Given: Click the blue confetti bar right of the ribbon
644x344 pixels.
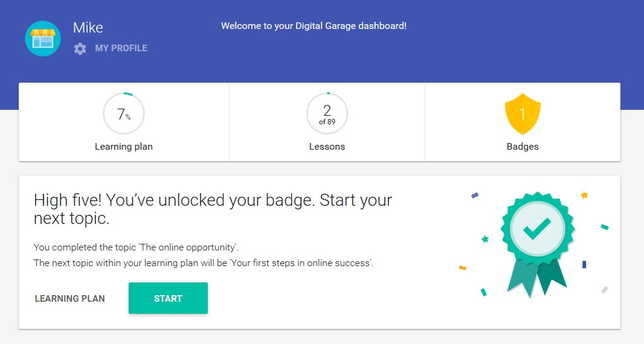Looking at the screenshot, I should coord(584,264).
